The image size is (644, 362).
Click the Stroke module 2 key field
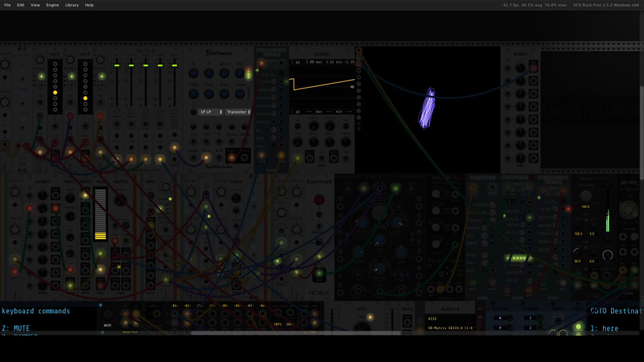530,328
